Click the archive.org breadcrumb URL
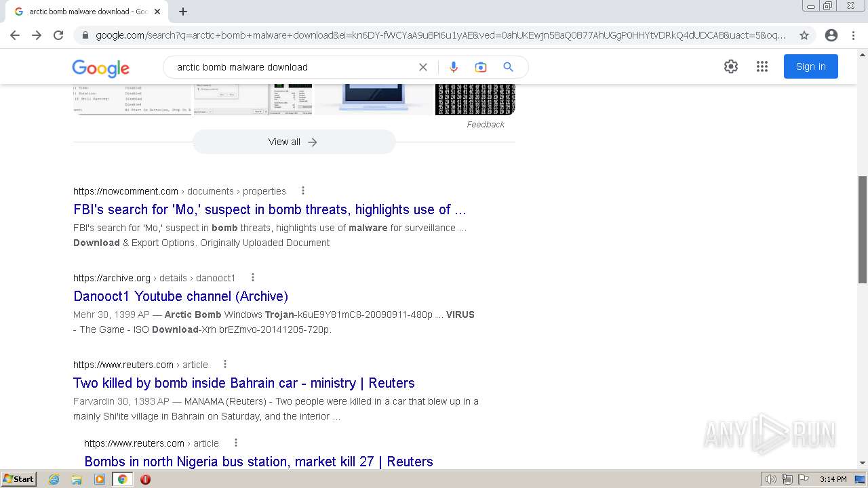This screenshot has height=488, width=868. (155, 278)
